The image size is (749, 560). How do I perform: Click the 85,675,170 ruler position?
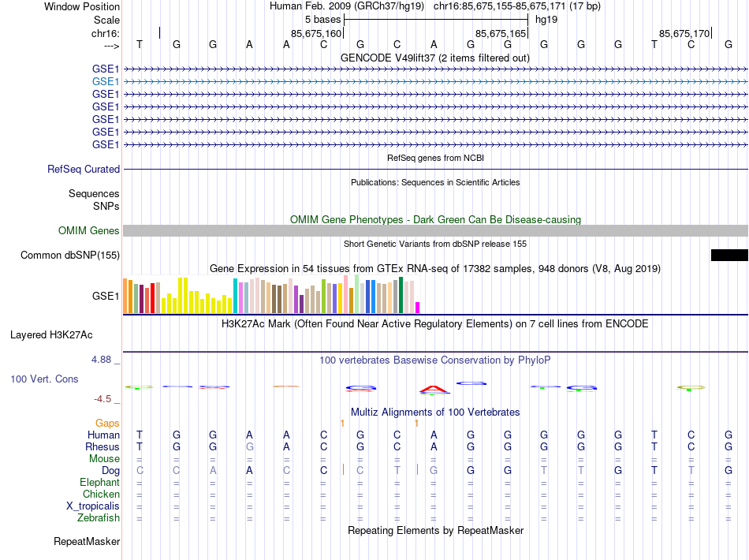click(684, 33)
